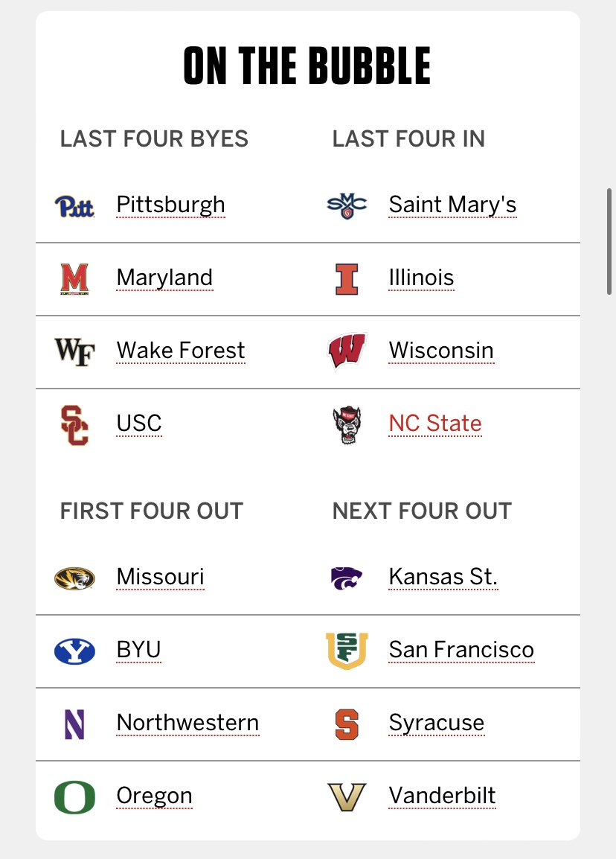This screenshot has height=859, width=616.
Task: Click the Wake Forest WF logo
Action: click(74, 351)
